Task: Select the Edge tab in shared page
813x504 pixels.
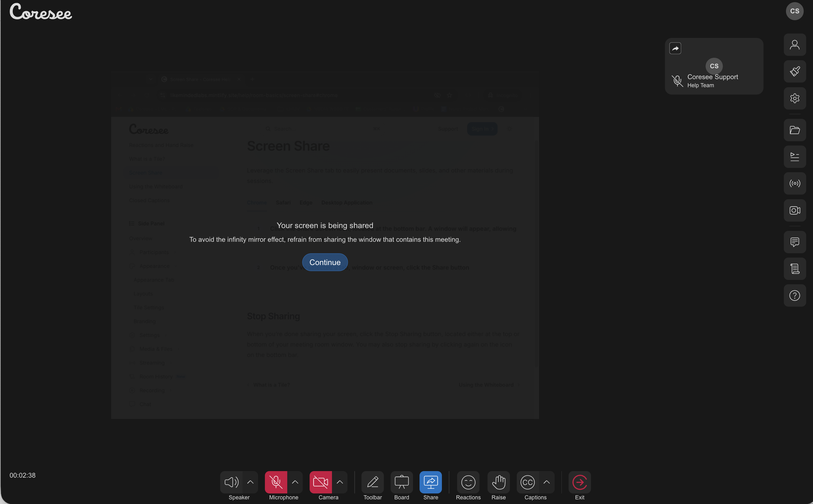Action: pyautogui.click(x=306, y=203)
